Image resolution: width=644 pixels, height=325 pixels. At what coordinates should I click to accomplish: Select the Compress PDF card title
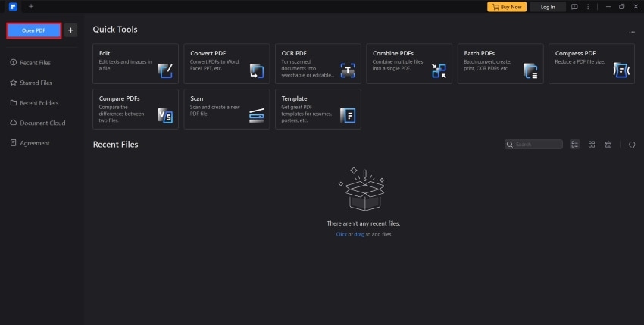575,53
